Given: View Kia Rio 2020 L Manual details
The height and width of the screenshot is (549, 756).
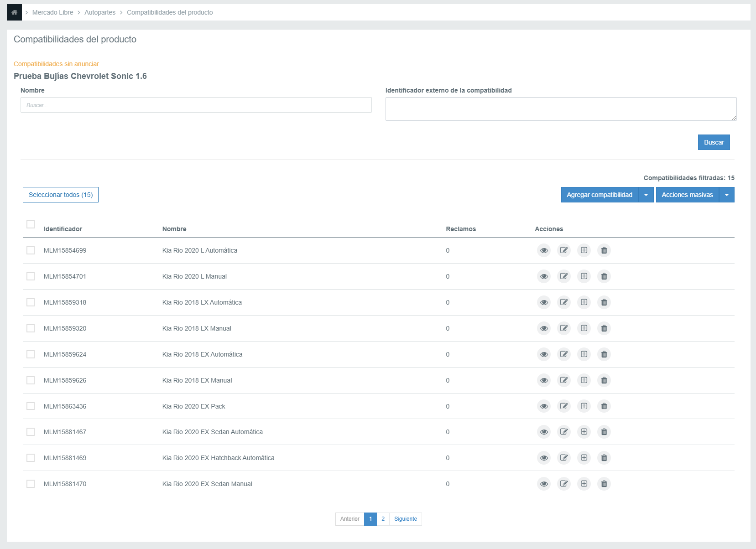Looking at the screenshot, I should coord(544,276).
